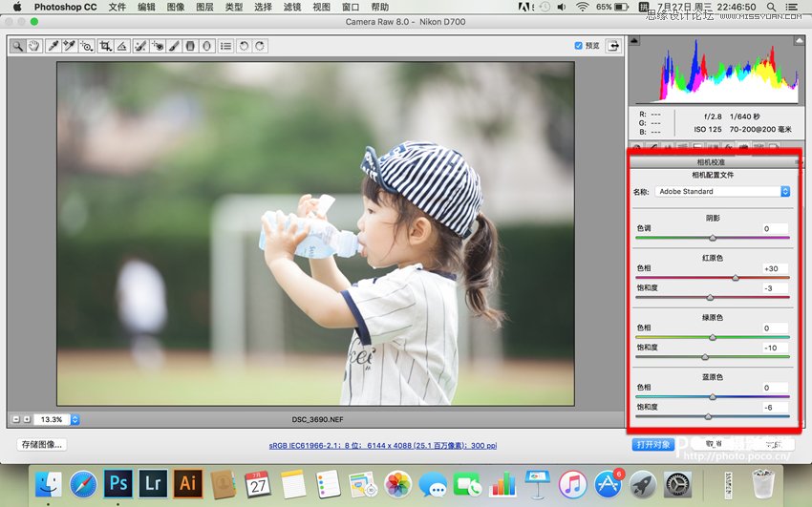The height and width of the screenshot is (507, 812).
Task: Click the 存储图像... save image button
Action: [41, 444]
